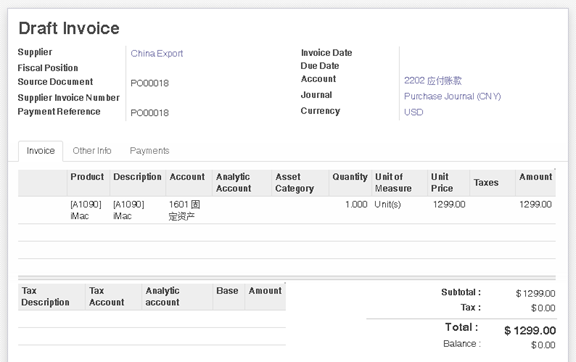Select the Invoice tab
This screenshot has width=576, height=362.
click(x=40, y=151)
